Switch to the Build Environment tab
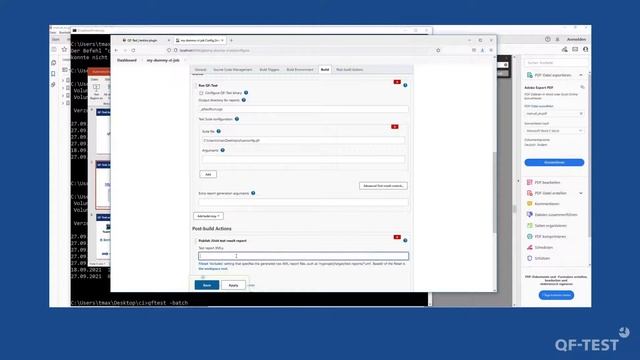The height and width of the screenshot is (360, 640). (x=300, y=70)
